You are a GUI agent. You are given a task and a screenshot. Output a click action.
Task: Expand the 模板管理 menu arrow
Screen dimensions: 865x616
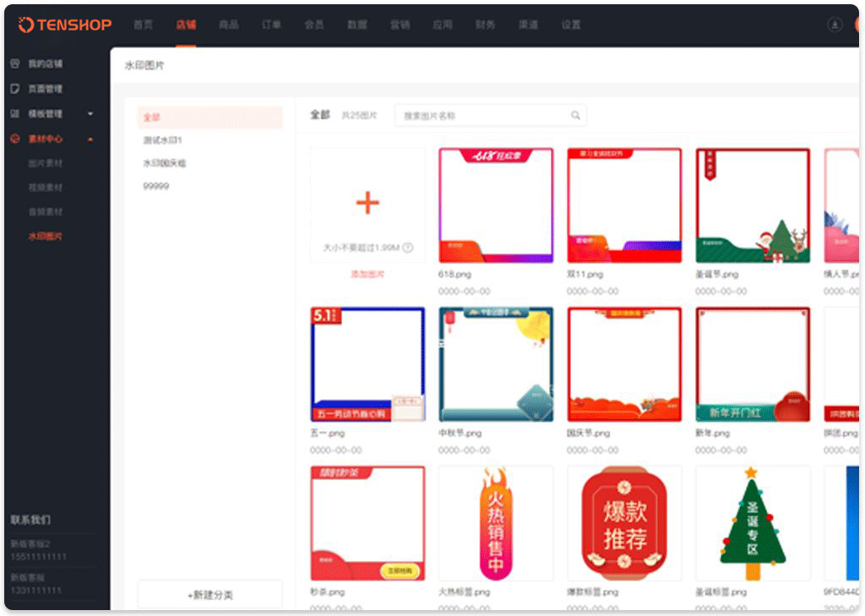[x=90, y=114]
